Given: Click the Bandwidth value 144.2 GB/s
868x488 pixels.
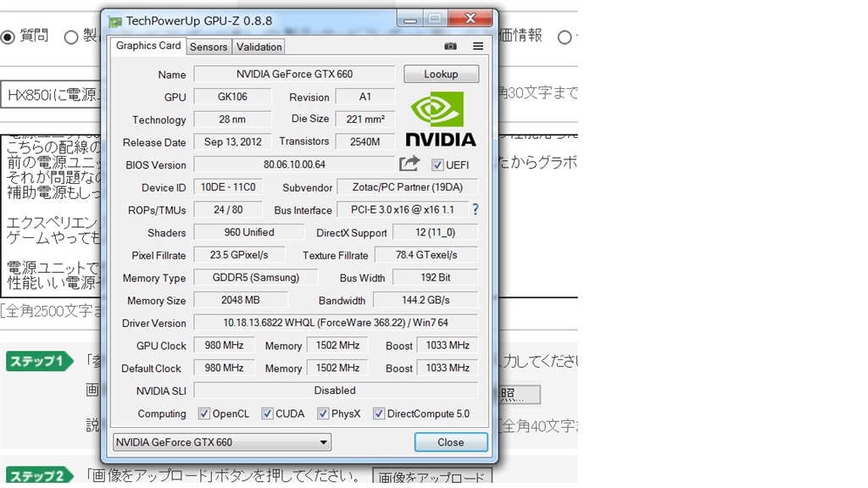Looking at the screenshot, I should click(426, 300).
